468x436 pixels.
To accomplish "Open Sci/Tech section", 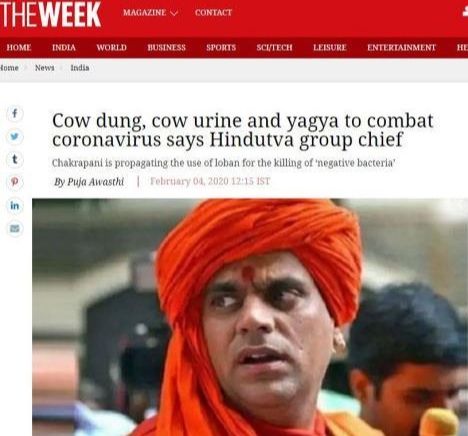I will tap(274, 48).
